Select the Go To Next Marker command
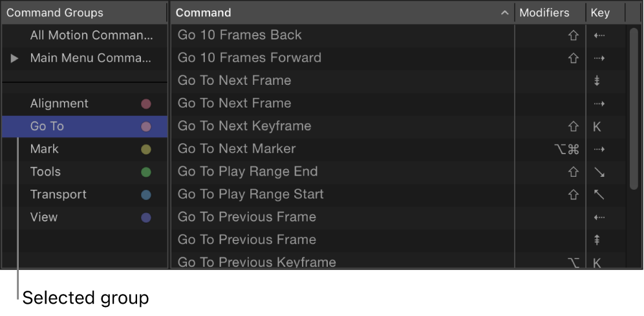 [x=237, y=149]
